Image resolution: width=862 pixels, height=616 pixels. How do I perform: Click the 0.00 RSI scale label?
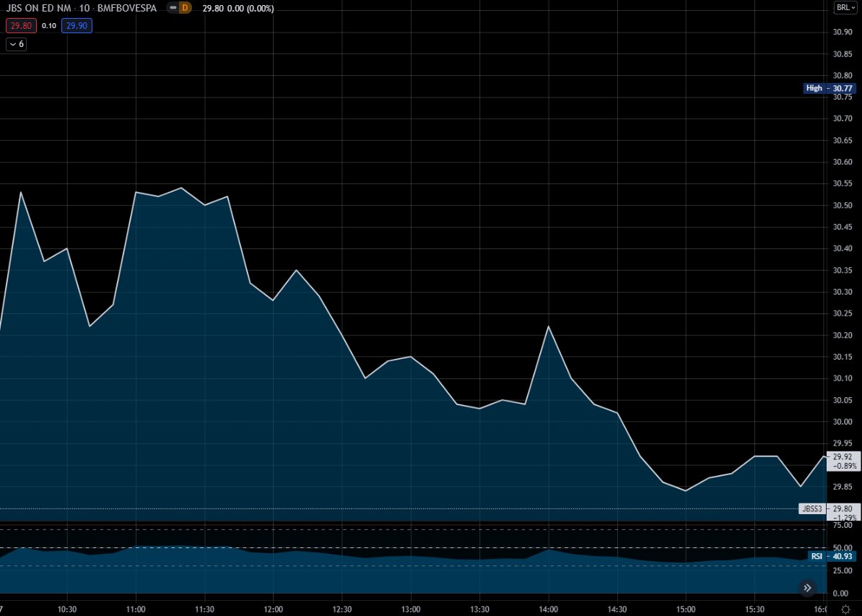[840, 594]
